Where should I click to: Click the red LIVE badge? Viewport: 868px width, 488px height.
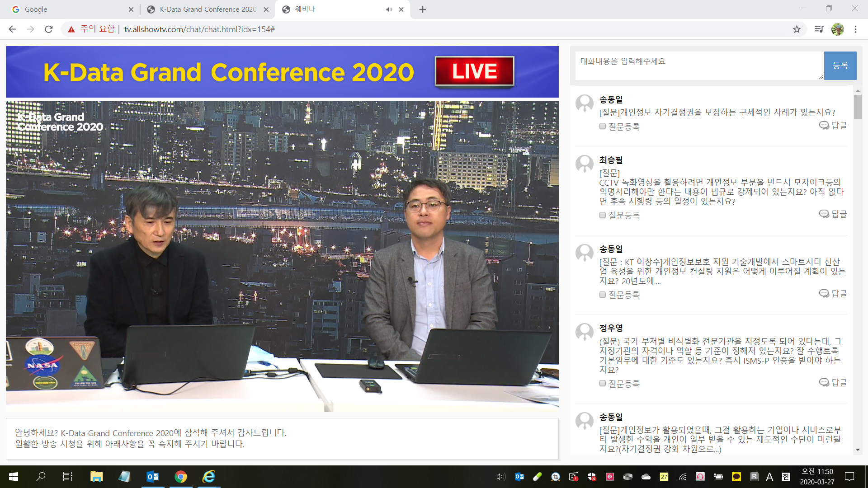[x=474, y=71]
